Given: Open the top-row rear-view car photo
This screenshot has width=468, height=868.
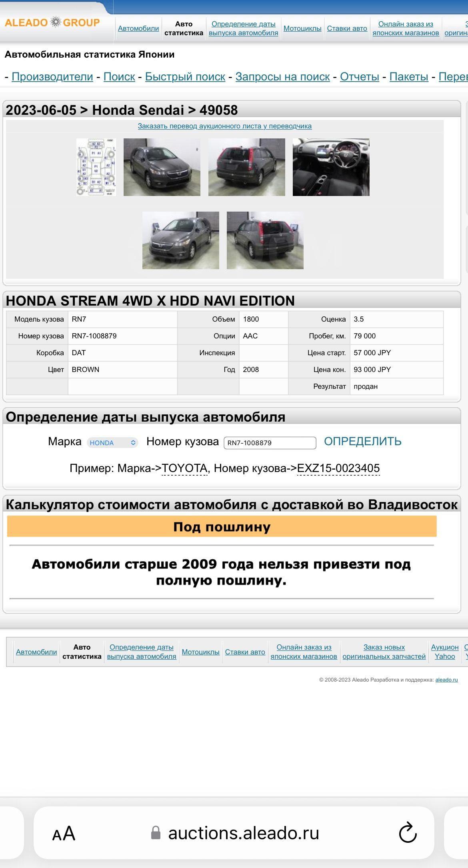Looking at the screenshot, I should click(x=246, y=167).
